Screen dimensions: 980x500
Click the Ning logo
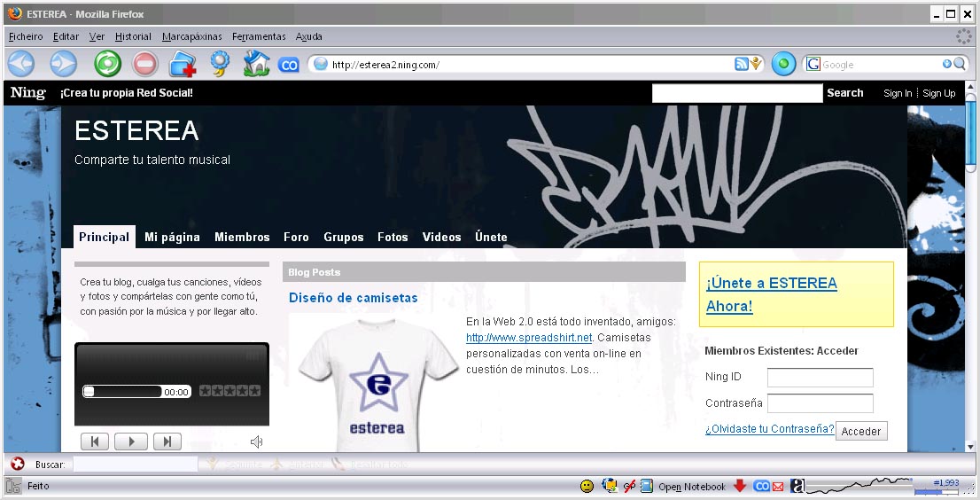click(28, 92)
